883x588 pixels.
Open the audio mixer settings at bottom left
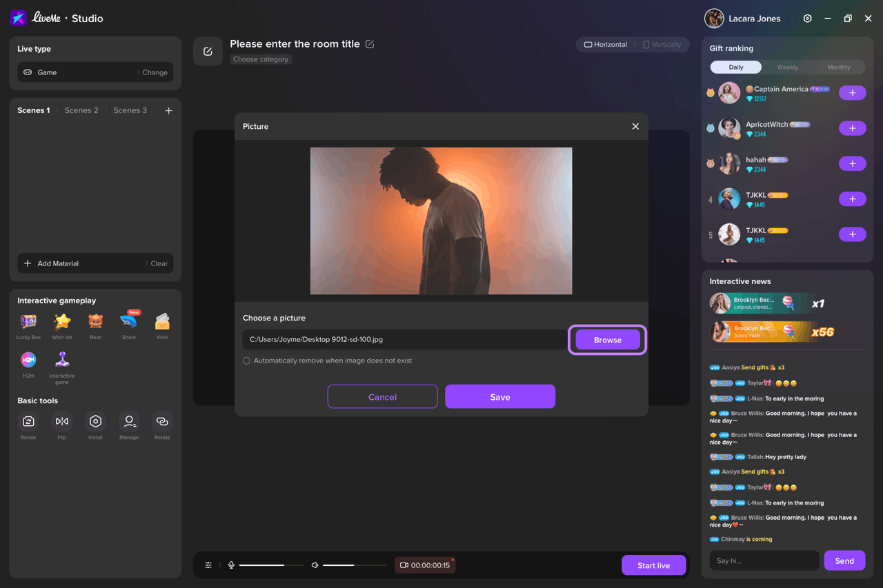tap(208, 565)
